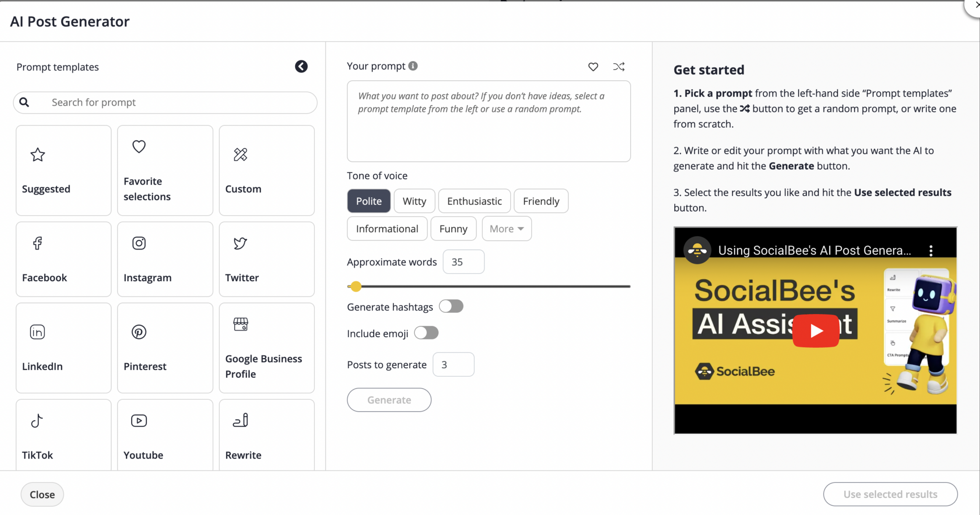Open the TikTok template section
980x515 pixels.
pos(63,434)
